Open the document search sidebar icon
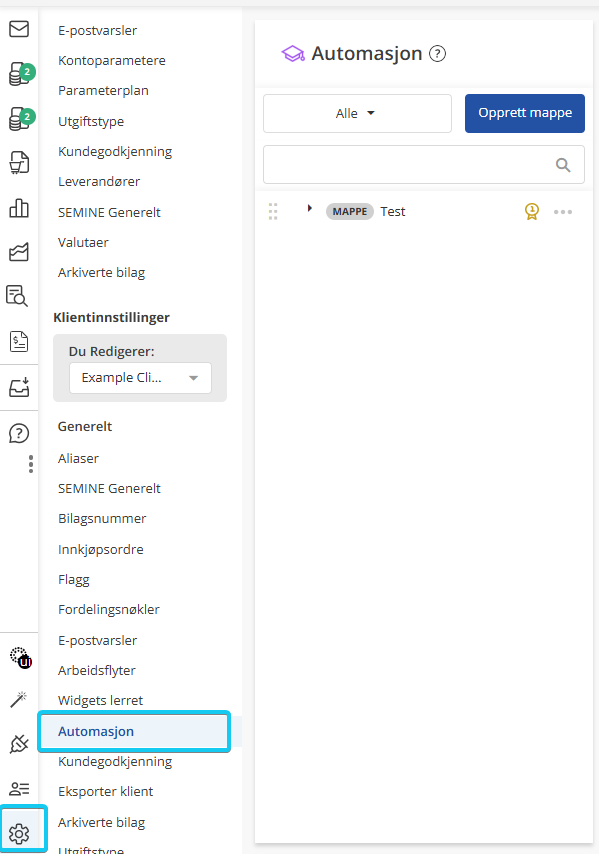This screenshot has width=599, height=854. pyautogui.click(x=17, y=296)
